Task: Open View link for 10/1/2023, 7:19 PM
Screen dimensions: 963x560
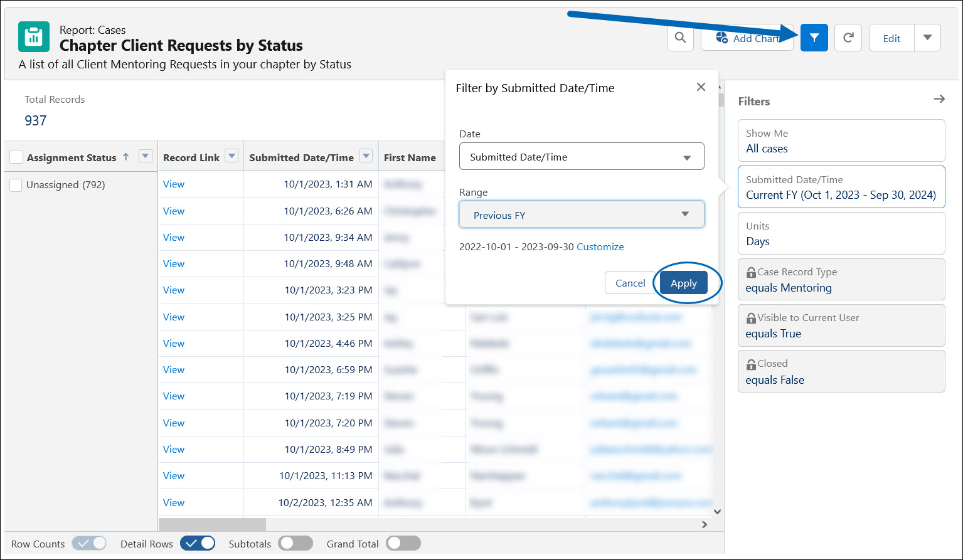Action: tap(174, 396)
